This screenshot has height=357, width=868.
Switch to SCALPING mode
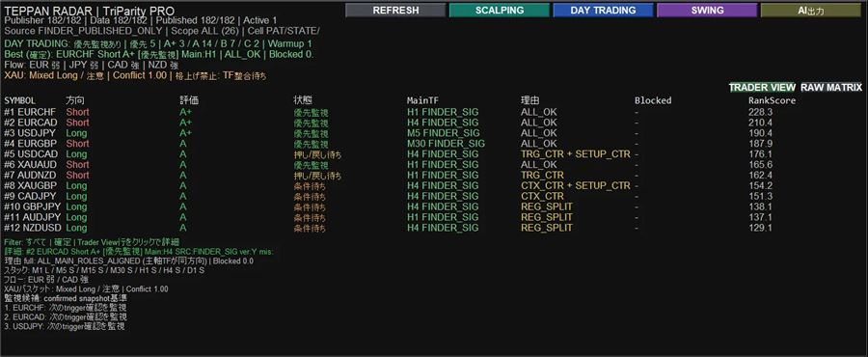500,10
